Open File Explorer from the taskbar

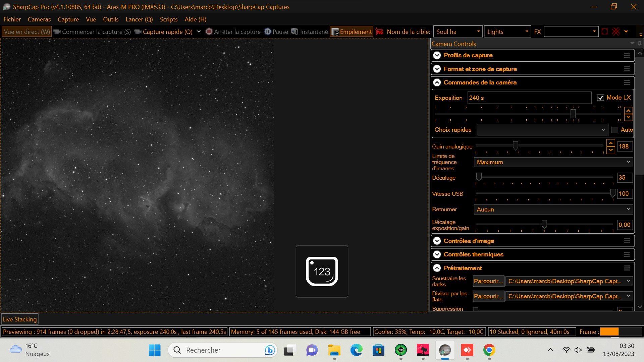coord(334,350)
